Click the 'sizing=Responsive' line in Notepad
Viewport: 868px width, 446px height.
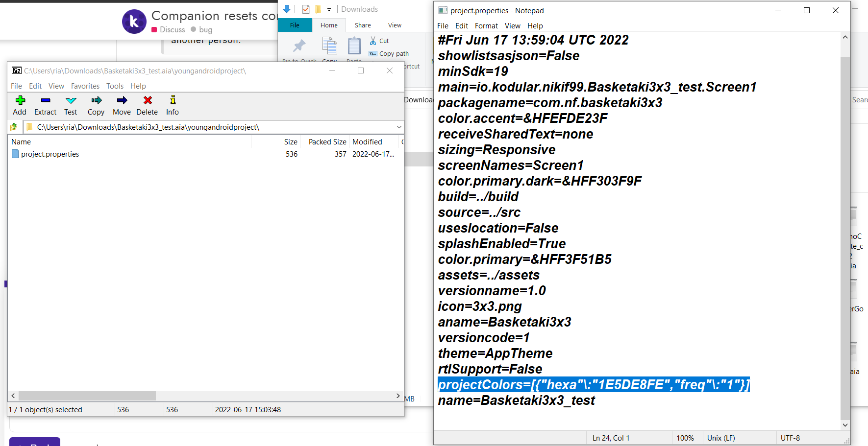tap(496, 150)
